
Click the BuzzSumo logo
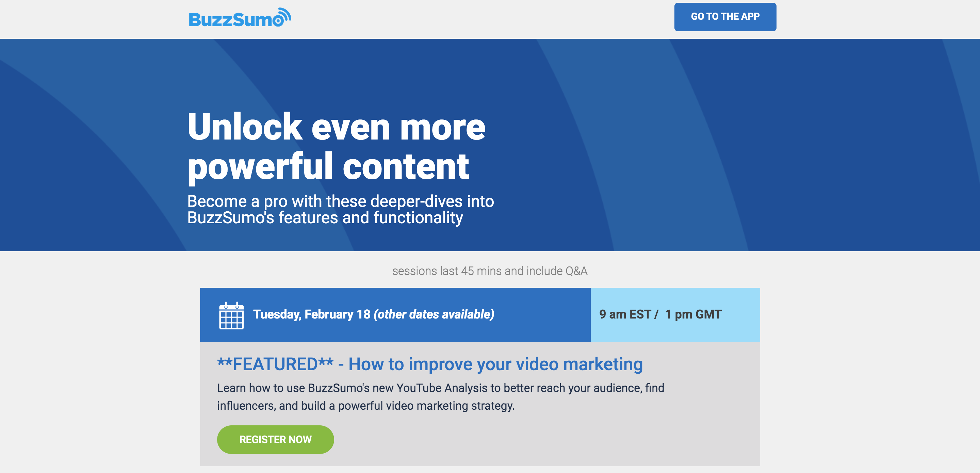pos(240,17)
